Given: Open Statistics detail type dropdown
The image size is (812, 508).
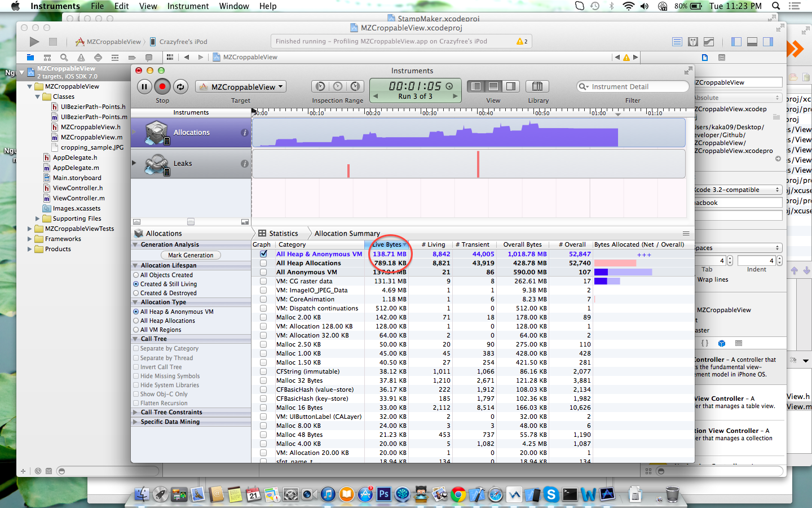Looking at the screenshot, I should 278,233.
